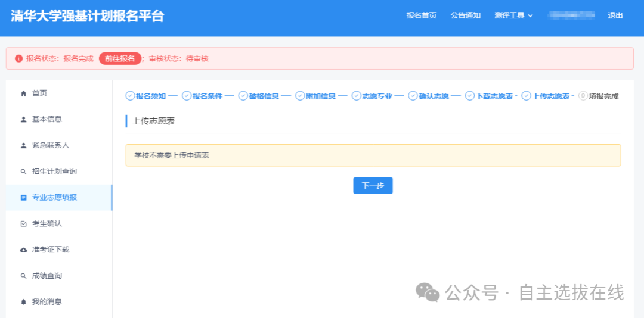The image size is (644, 318).
Task: Open the blurred user account menu
Action: [x=571, y=15]
